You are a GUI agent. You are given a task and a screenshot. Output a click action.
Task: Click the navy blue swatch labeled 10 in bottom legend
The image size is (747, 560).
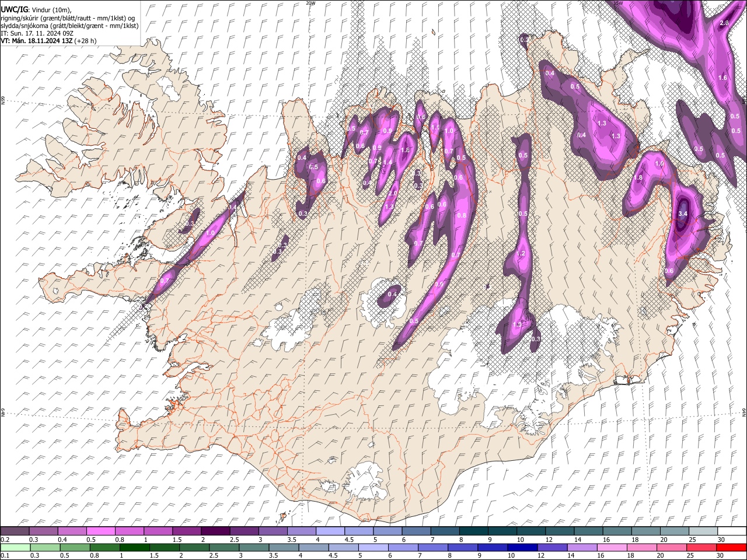[523, 547]
